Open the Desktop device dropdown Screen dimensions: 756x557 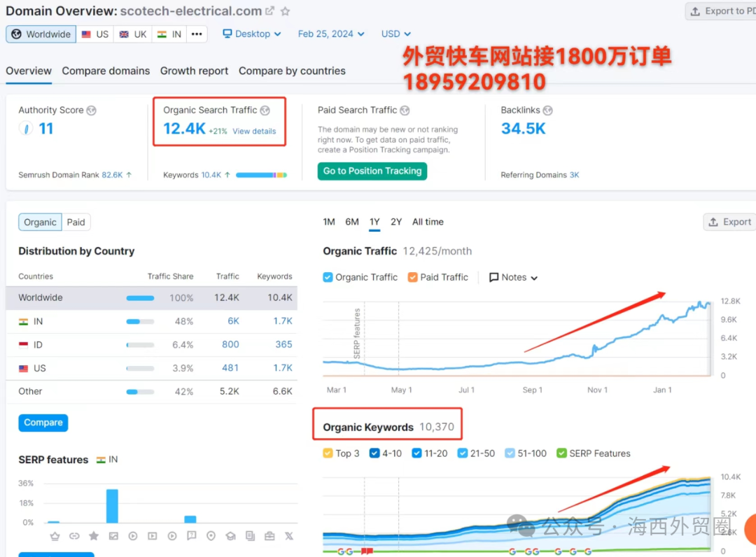click(x=252, y=34)
